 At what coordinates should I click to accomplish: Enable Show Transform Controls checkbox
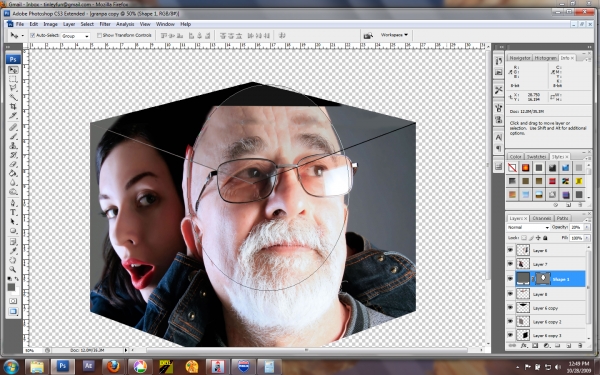click(99, 35)
